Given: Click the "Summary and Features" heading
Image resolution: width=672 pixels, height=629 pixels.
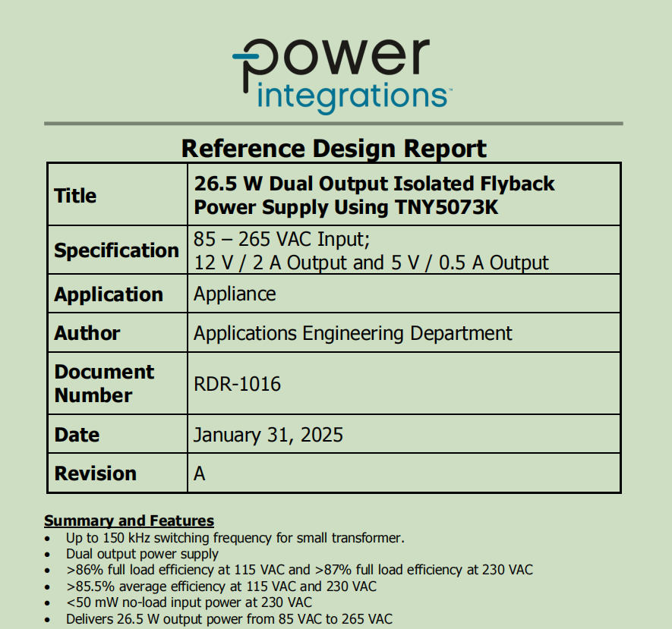Looking at the screenshot, I should point(129,520).
